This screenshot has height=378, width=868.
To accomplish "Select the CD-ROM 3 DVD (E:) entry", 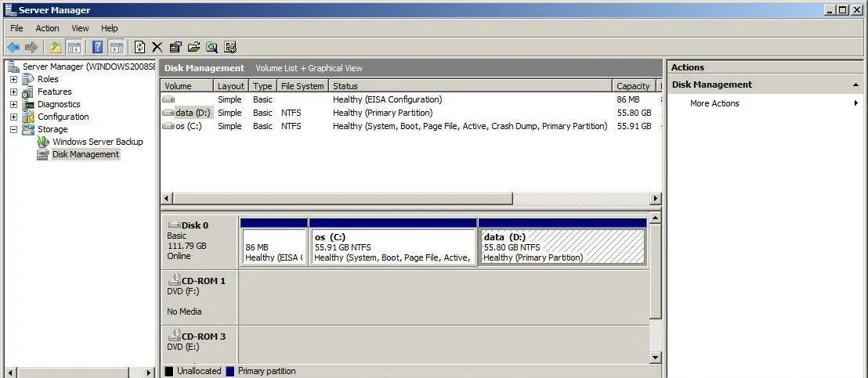I will 199,345.
